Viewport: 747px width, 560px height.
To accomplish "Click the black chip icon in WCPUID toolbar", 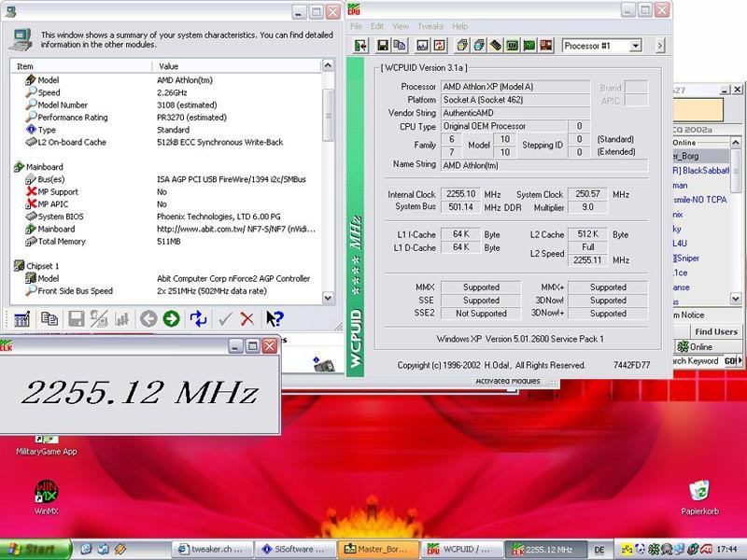I will 496,46.
